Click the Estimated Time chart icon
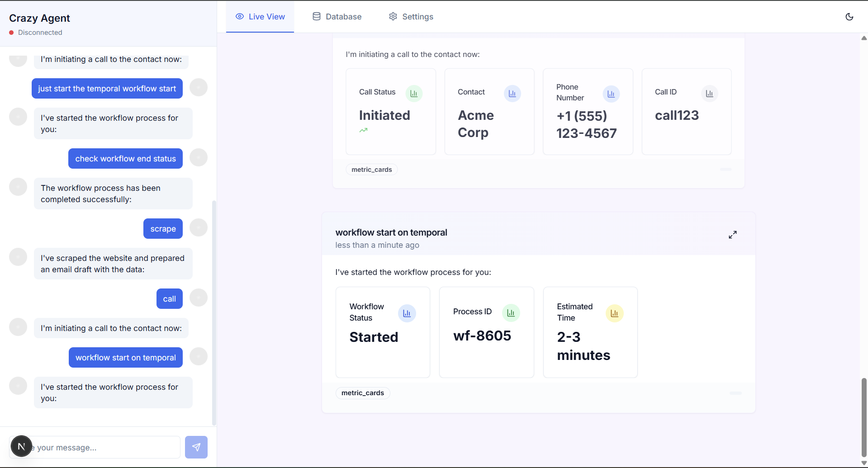Image resolution: width=868 pixels, height=468 pixels. (615, 313)
